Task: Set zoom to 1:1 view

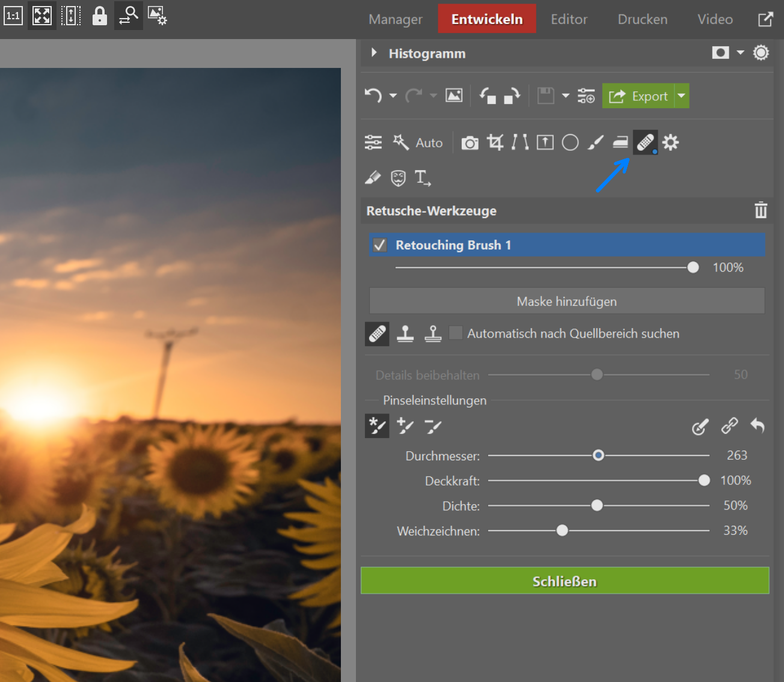Action: pyautogui.click(x=13, y=16)
